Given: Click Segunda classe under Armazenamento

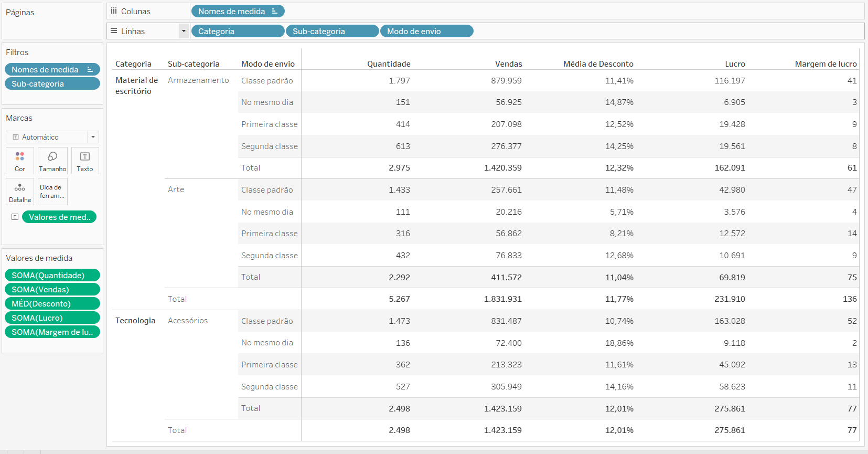Looking at the screenshot, I should click(269, 146).
